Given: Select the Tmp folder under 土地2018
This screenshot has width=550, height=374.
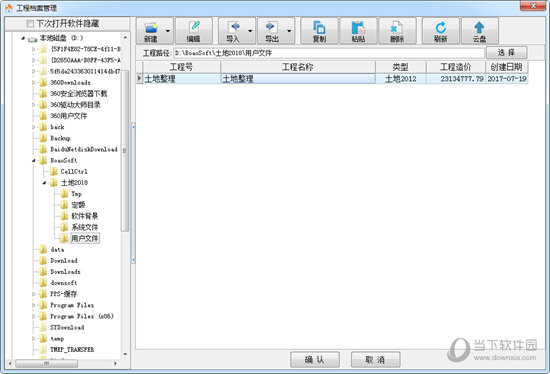Looking at the screenshot, I should coord(76,194).
